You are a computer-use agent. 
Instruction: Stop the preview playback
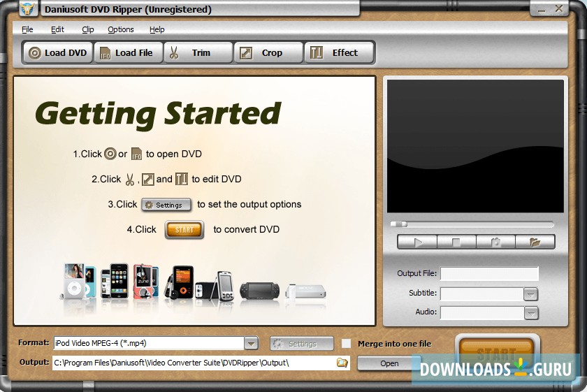tap(456, 242)
